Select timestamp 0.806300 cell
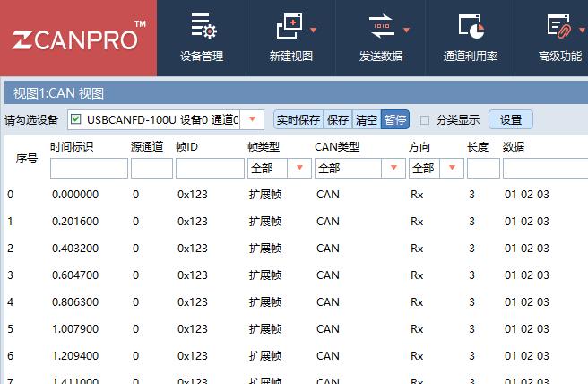This screenshot has height=384, width=588. coord(75,302)
